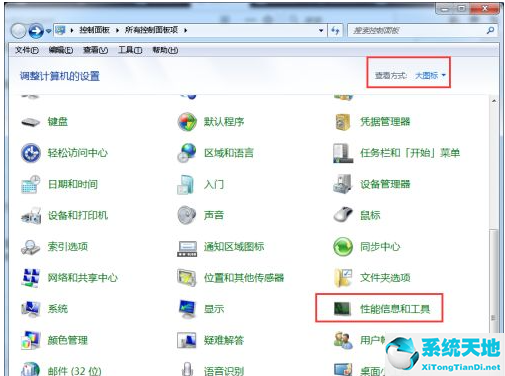Open the 键盘 keyboard icon
505x376 pixels.
click(x=31, y=122)
